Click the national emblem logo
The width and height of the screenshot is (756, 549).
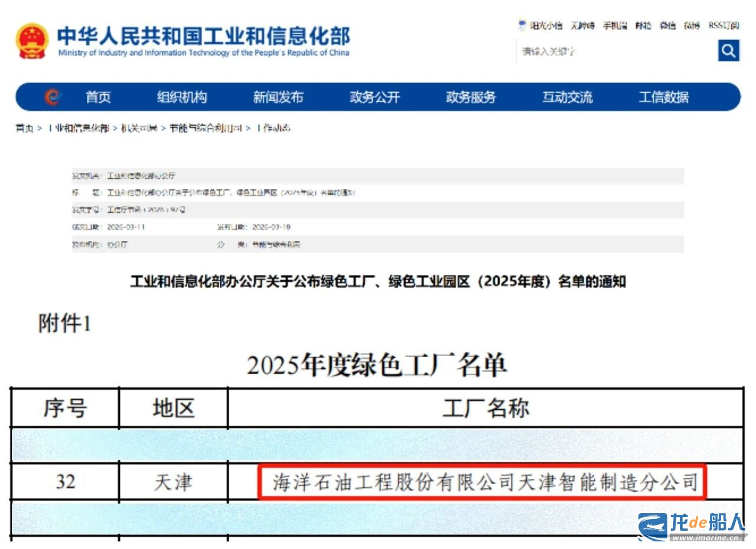[32, 41]
